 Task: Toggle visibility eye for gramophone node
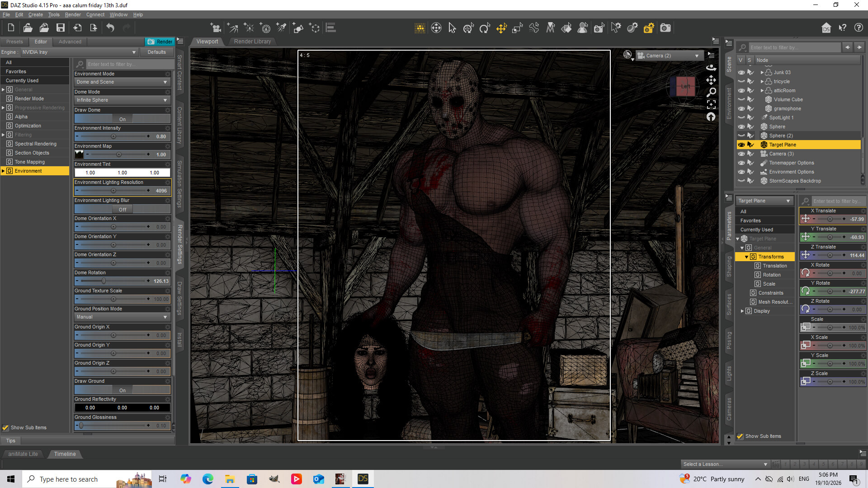741,108
